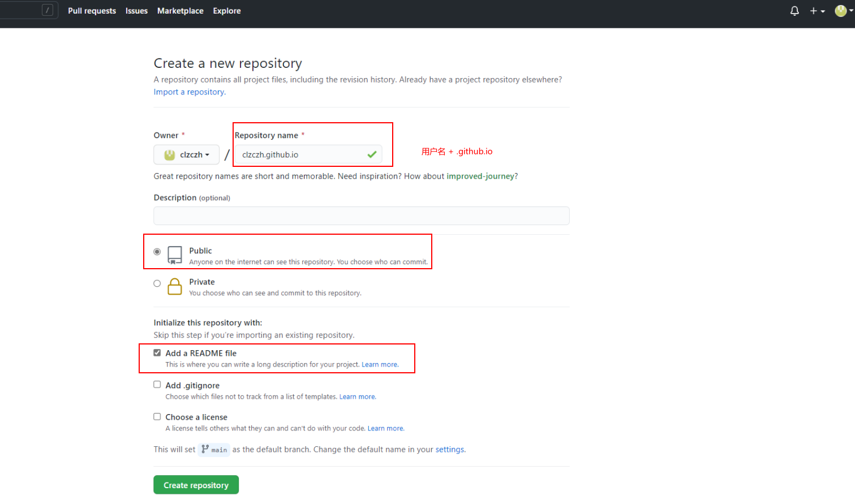
Task: Click inside the Description input field
Action: click(360, 216)
